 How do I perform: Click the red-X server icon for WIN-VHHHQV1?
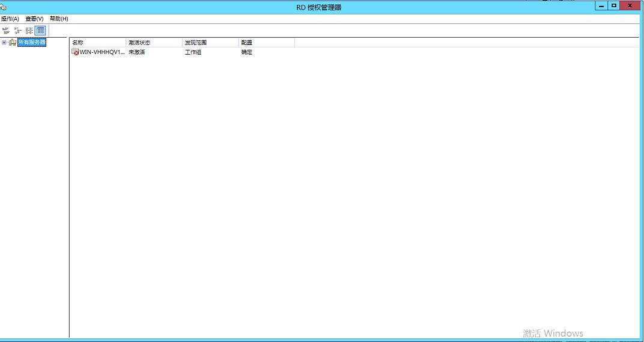[x=75, y=52]
